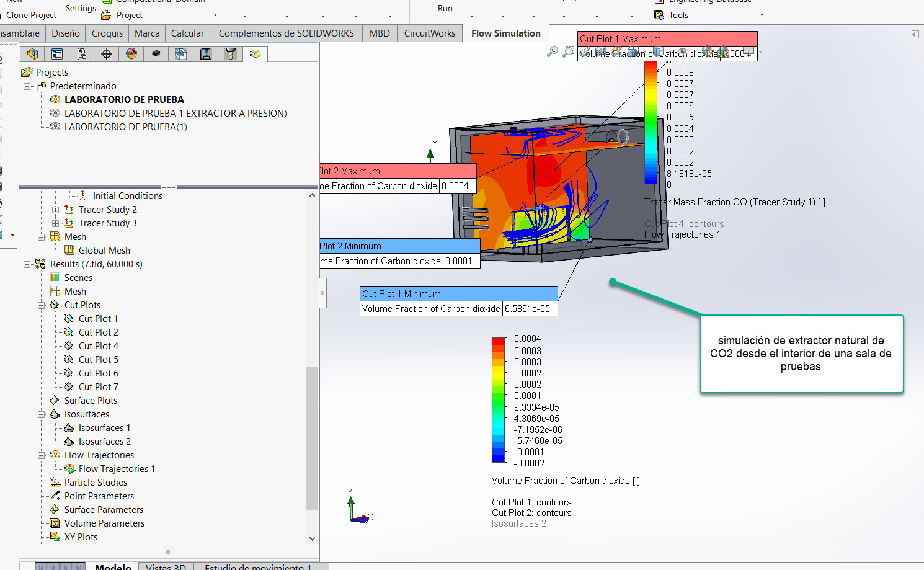Click the Flow Trajectories 1 tree icon

tap(69, 469)
